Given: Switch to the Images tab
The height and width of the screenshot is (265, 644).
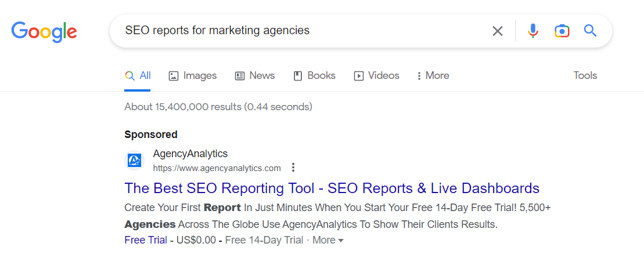Looking at the screenshot, I should [x=193, y=75].
